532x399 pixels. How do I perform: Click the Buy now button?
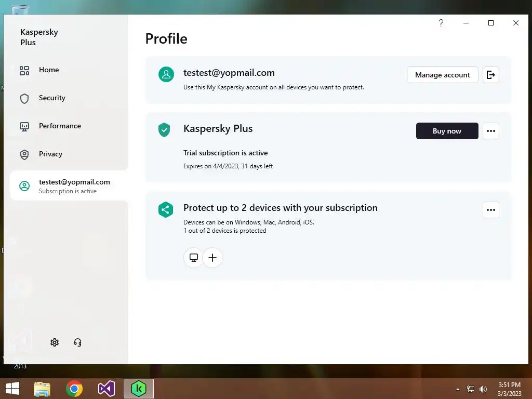pyautogui.click(x=447, y=131)
